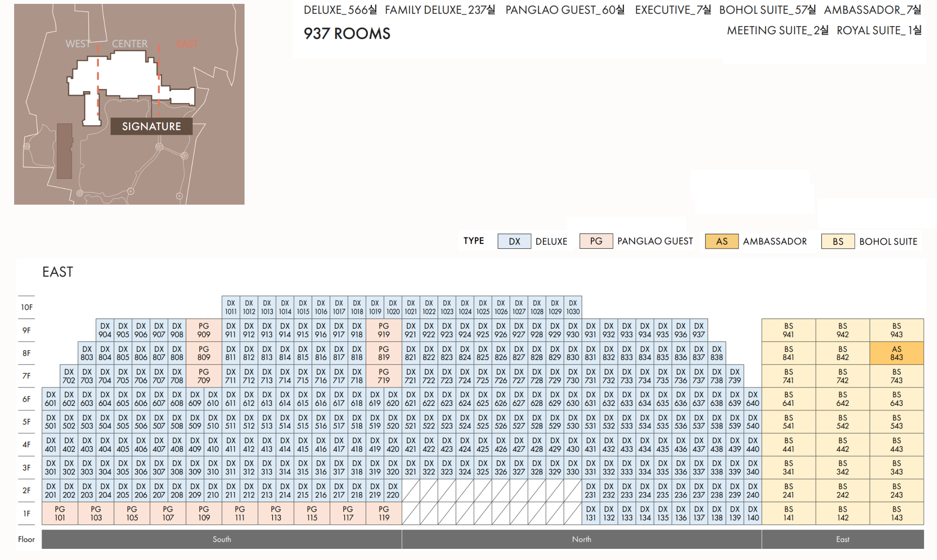Select Ambassador room AS 843
This screenshot has width=937, height=560.
(x=896, y=353)
